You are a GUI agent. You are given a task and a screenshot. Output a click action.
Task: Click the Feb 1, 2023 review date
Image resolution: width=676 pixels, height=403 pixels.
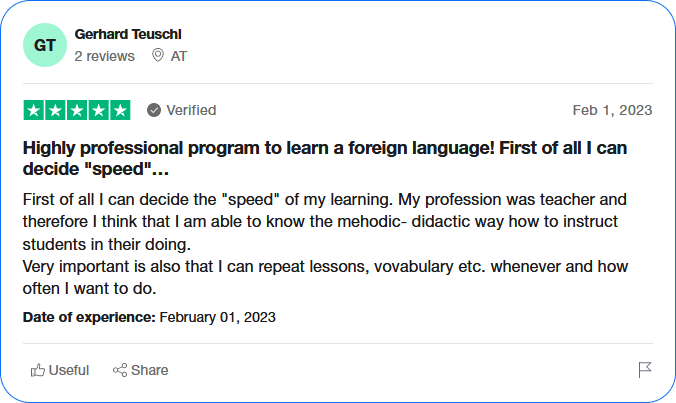click(x=612, y=110)
